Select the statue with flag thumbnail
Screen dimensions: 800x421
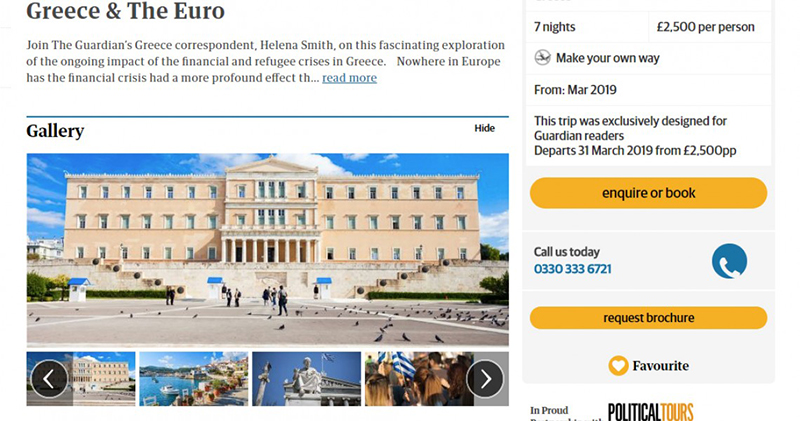point(307,379)
